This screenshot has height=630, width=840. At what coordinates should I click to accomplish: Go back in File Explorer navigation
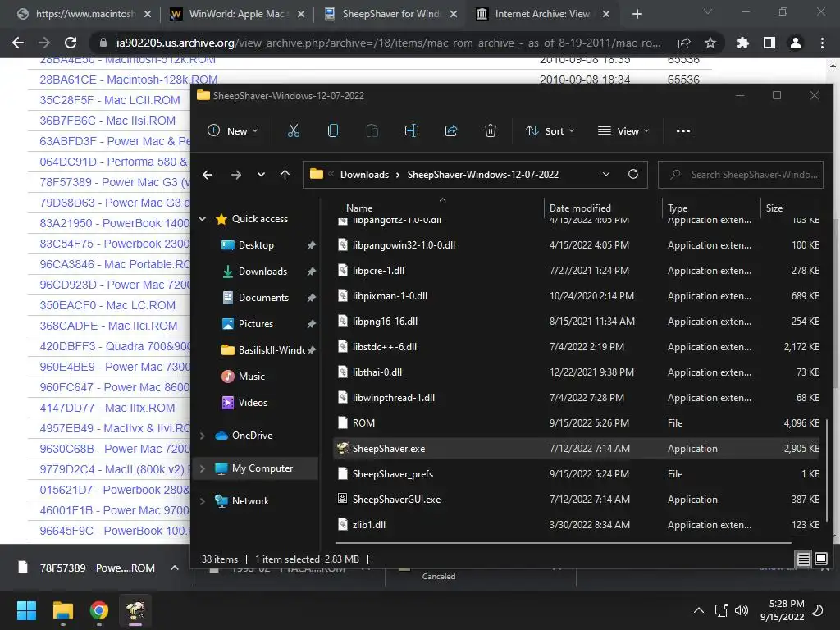click(208, 175)
